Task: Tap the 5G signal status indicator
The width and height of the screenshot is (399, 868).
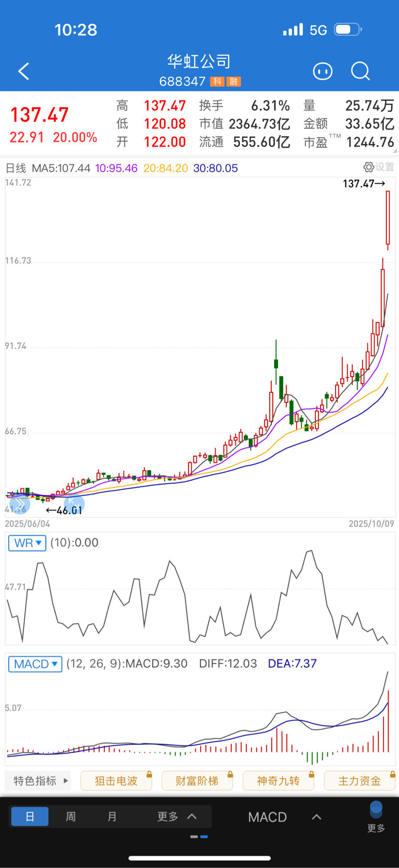Action: tap(318, 30)
